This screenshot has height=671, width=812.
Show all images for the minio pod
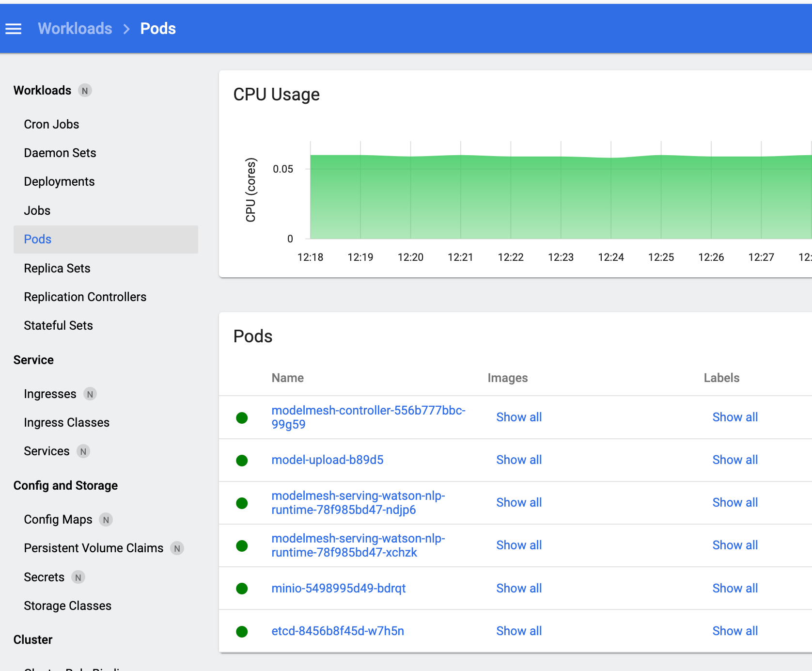(519, 588)
